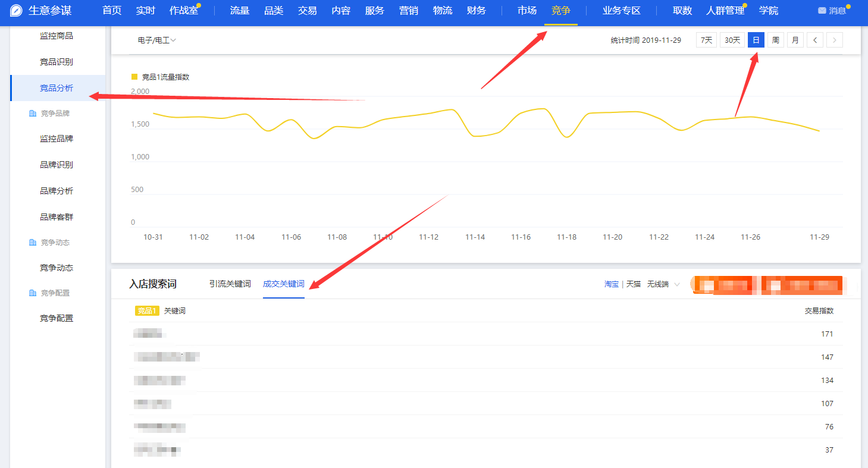Open 品牌客群 in the left sidebar
Image resolution: width=868 pixels, height=468 pixels.
57,217
